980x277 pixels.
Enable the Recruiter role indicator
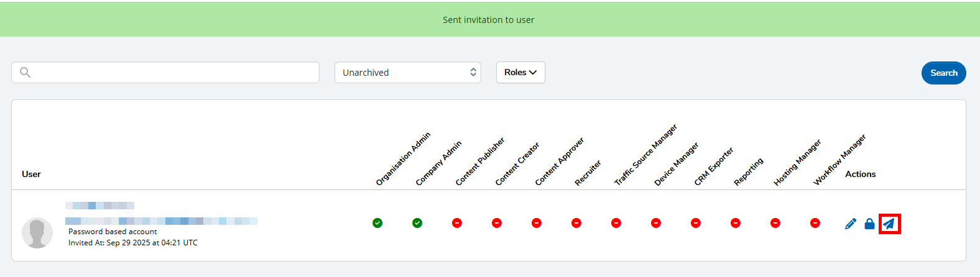[576, 223]
